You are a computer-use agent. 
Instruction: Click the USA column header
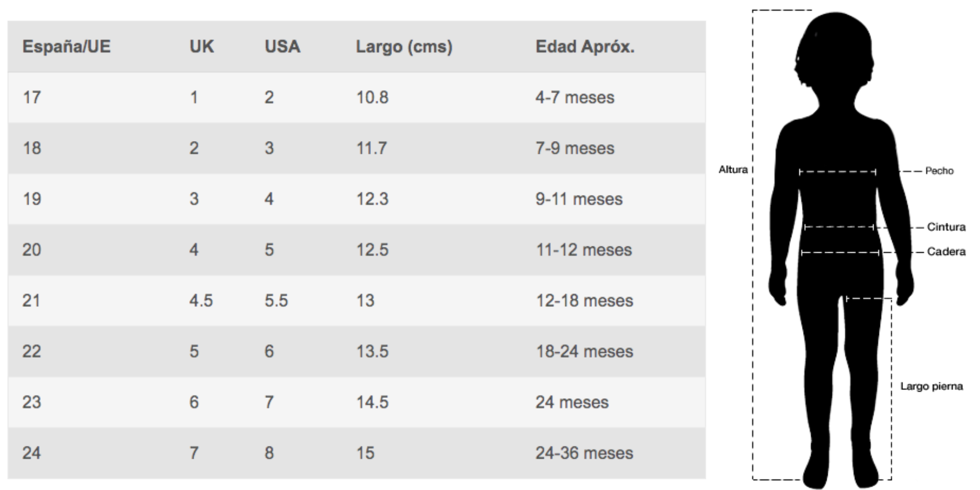point(282,47)
